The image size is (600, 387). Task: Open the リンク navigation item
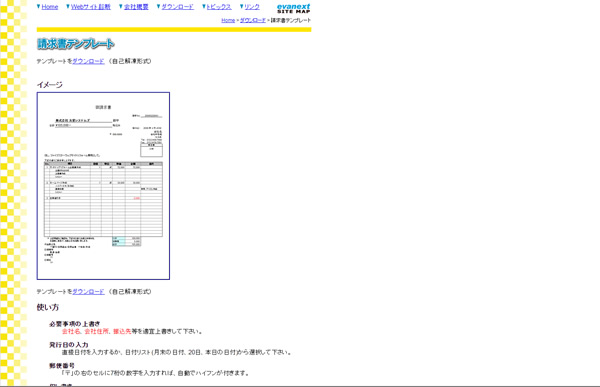[252, 7]
